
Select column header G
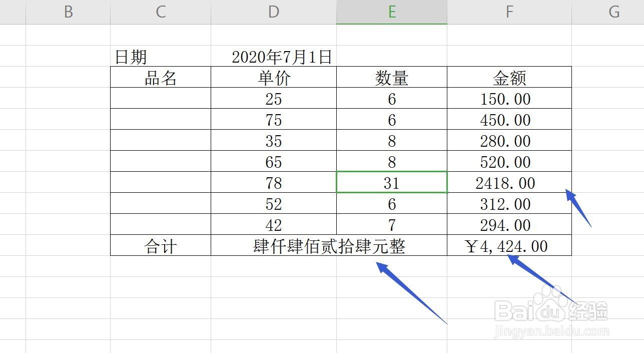click(613, 11)
